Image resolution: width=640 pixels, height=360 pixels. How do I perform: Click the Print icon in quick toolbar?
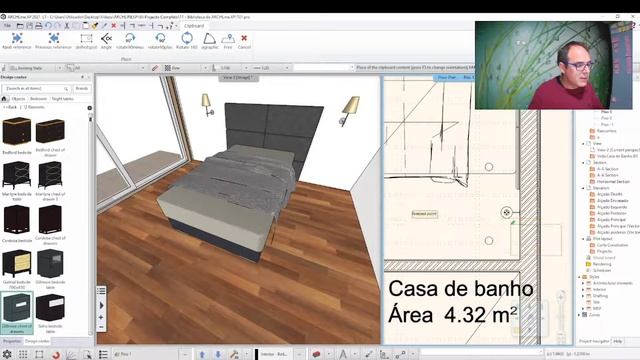point(39,26)
